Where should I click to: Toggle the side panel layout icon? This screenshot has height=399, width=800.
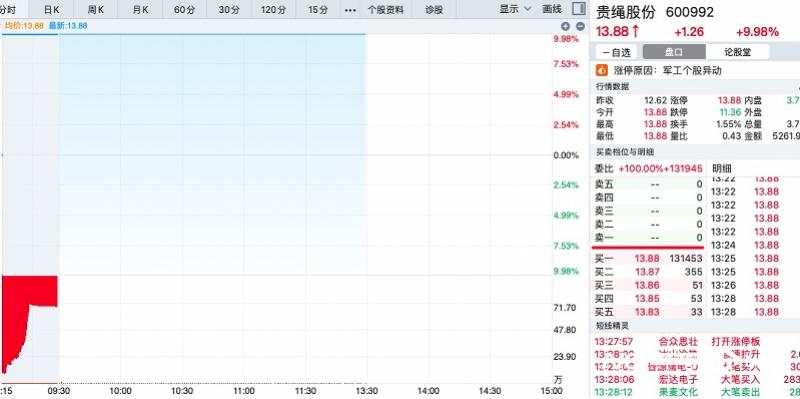(x=579, y=9)
